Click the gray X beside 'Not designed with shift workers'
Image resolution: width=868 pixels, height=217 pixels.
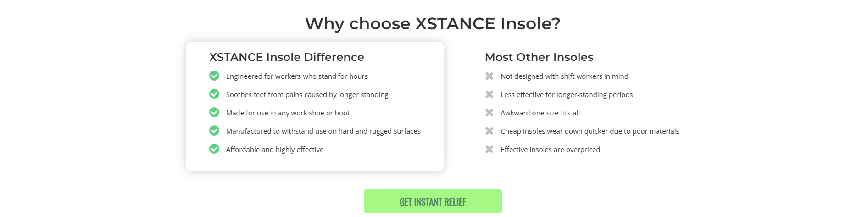(x=490, y=76)
